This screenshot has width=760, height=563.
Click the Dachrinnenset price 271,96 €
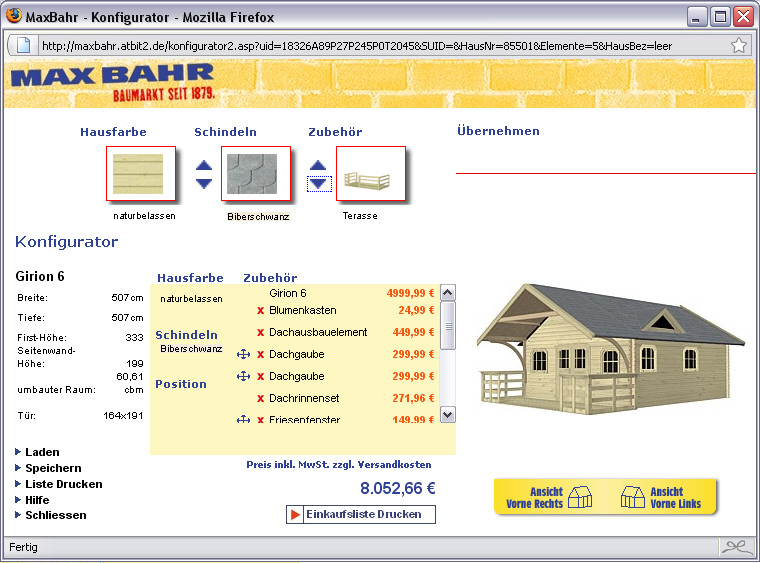point(413,398)
